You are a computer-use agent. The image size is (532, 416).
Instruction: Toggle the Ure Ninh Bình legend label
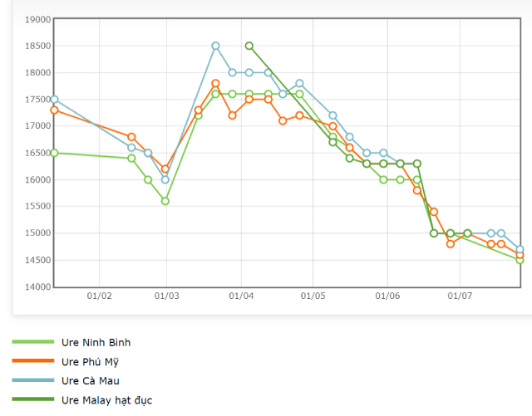[x=96, y=342]
